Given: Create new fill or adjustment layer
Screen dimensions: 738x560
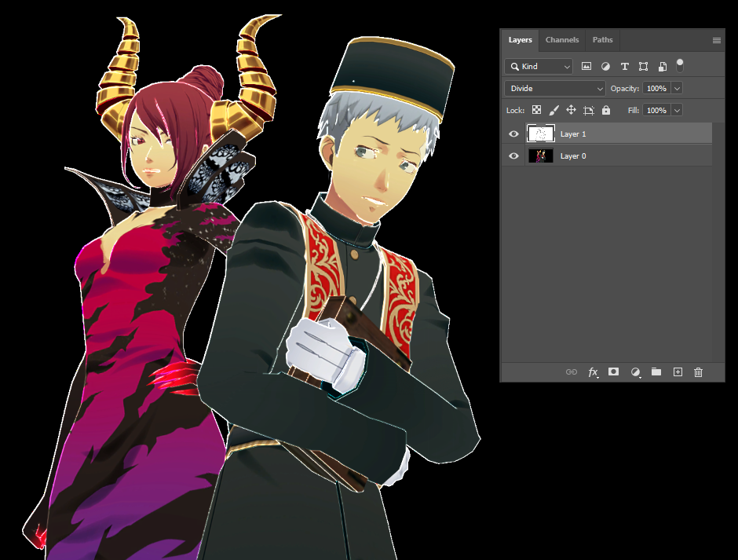Looking at the screenshot, I should pyautogui.click(x=635, y=372).
